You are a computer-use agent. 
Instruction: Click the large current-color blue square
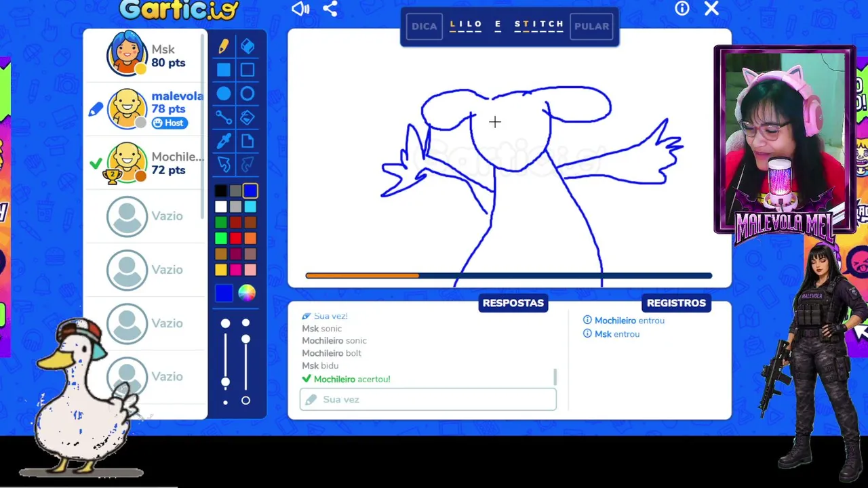(224, 293)
